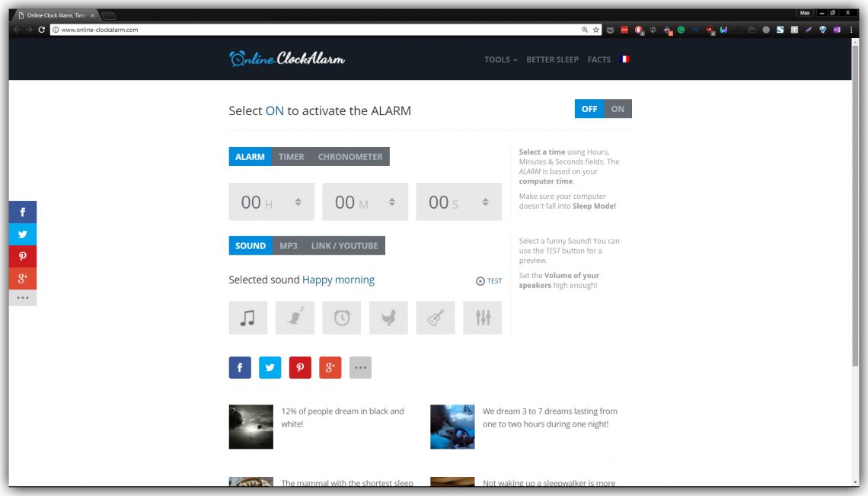Switch to the TIMER tab

291,157
